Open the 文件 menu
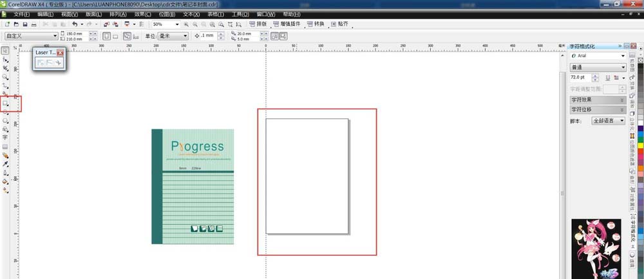 pos(22,14)
